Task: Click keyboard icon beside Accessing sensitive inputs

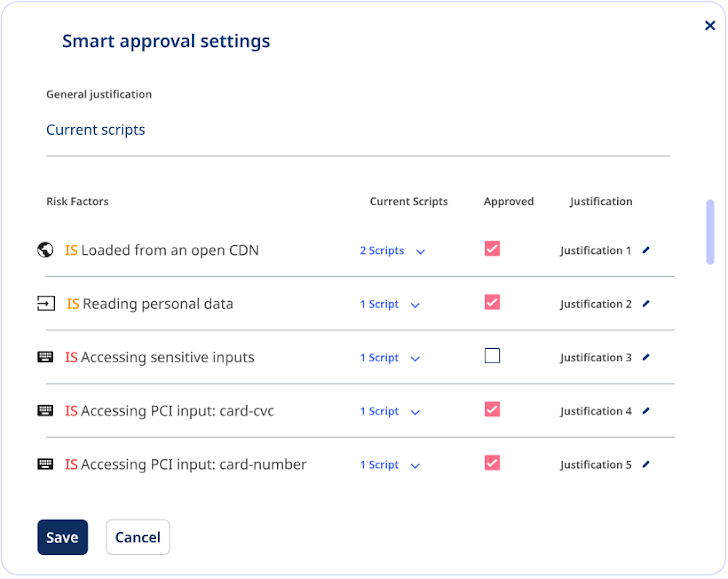Action: (45, 357)
